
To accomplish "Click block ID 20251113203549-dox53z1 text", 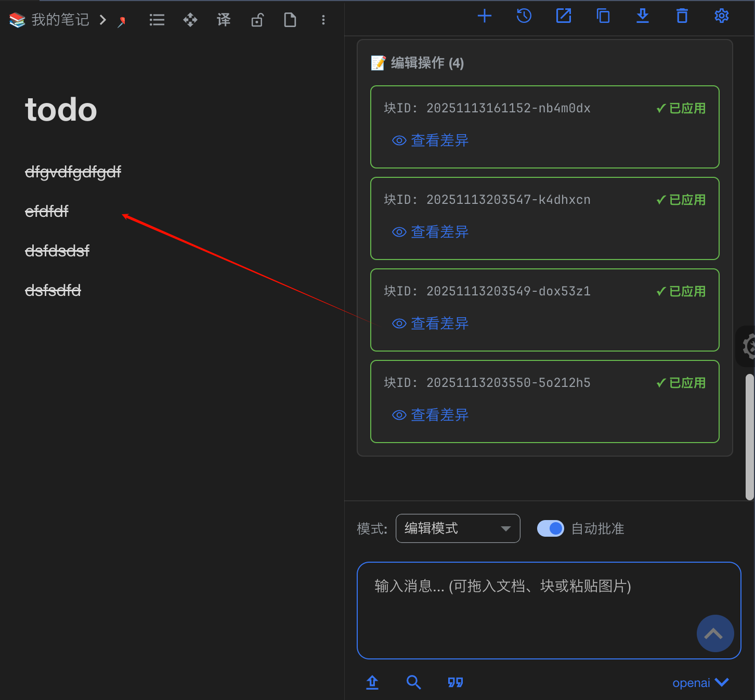I will point(487,291).
